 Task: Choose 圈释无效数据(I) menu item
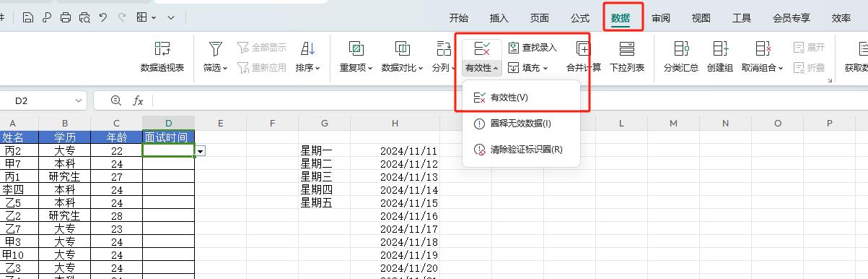pos(521,124)
